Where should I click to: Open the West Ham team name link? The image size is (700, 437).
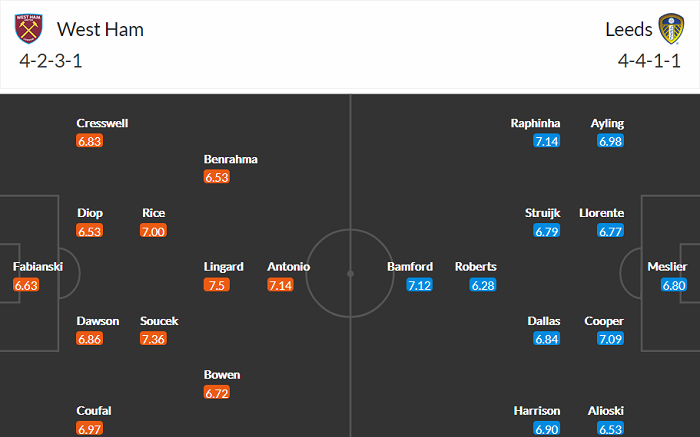coord(100,29)
